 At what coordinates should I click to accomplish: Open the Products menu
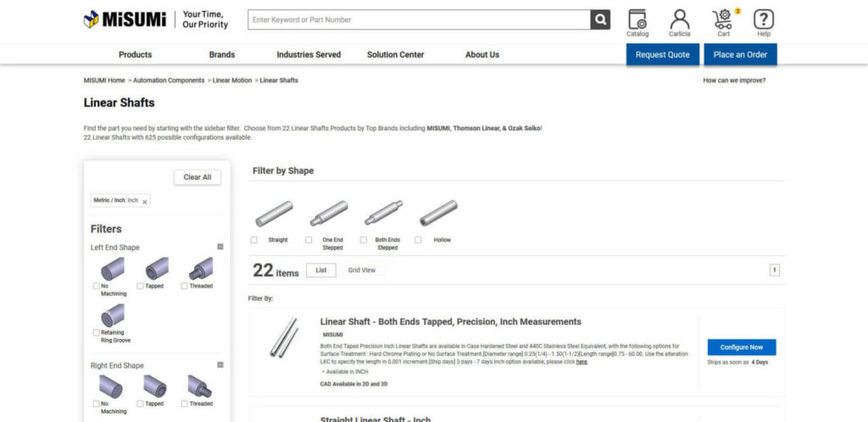[x=135, y=55]
